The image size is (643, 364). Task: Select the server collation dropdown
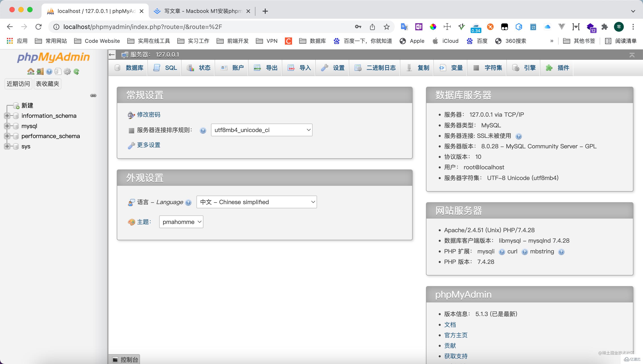[x=261, y=130]
